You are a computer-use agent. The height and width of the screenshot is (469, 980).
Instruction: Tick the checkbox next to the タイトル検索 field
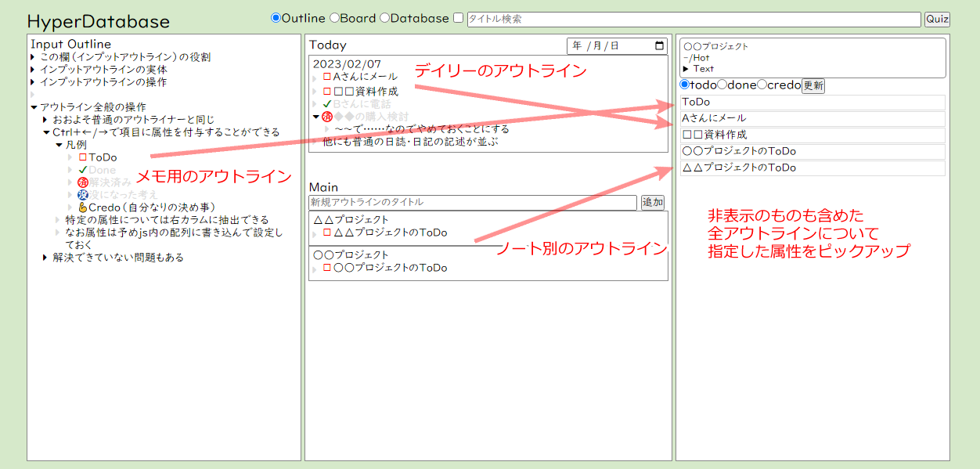[459, 18]
